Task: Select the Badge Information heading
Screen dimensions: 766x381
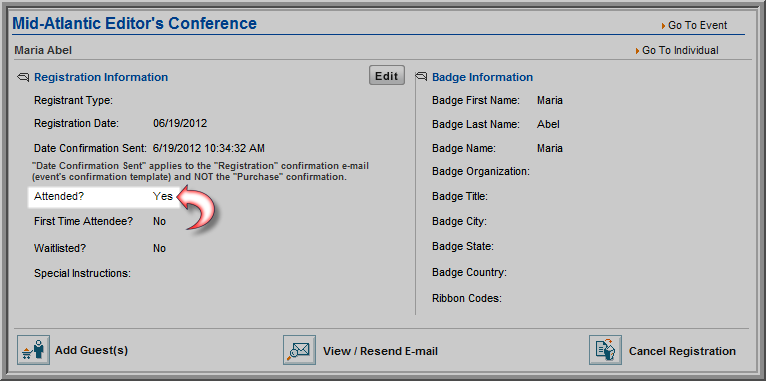Action: [483, 77]
